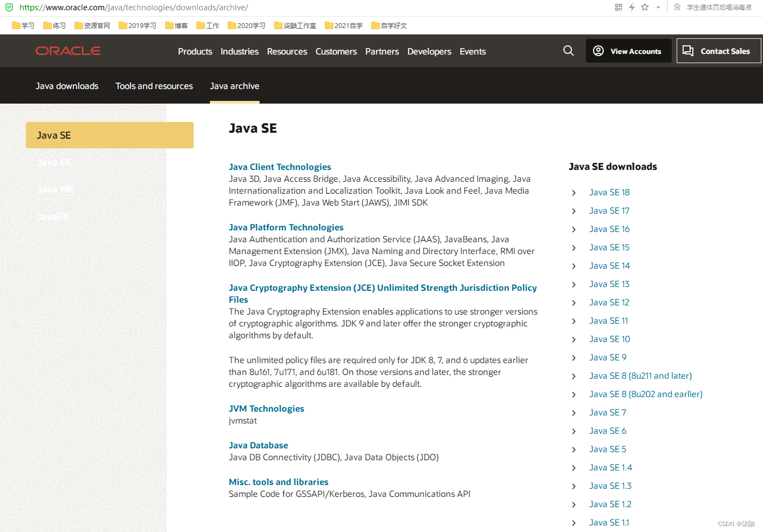The image size is (763, 532).
Task: Open the Developers menu
Action: [x=429, y=51]
